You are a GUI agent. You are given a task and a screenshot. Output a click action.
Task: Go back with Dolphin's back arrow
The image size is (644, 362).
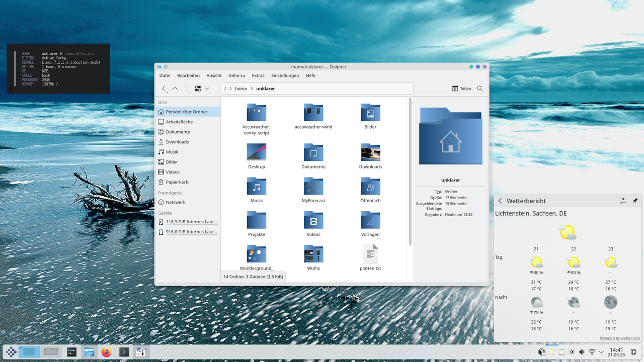[x=165, y=88]
